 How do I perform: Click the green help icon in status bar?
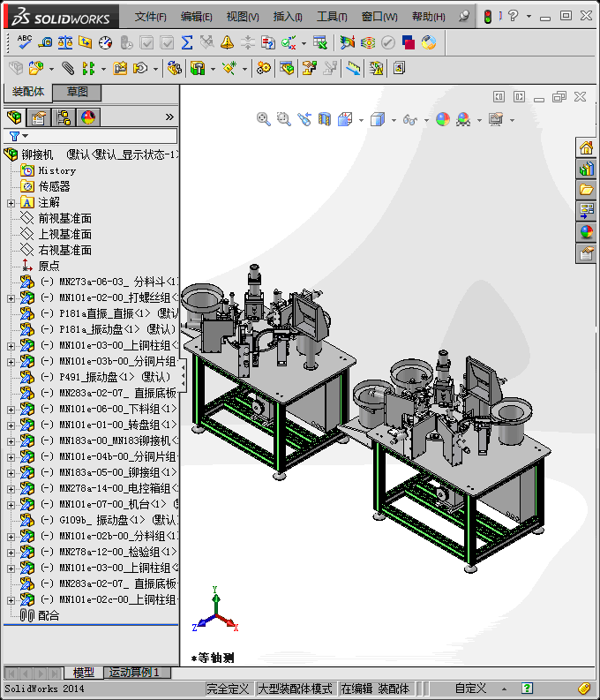527,689
